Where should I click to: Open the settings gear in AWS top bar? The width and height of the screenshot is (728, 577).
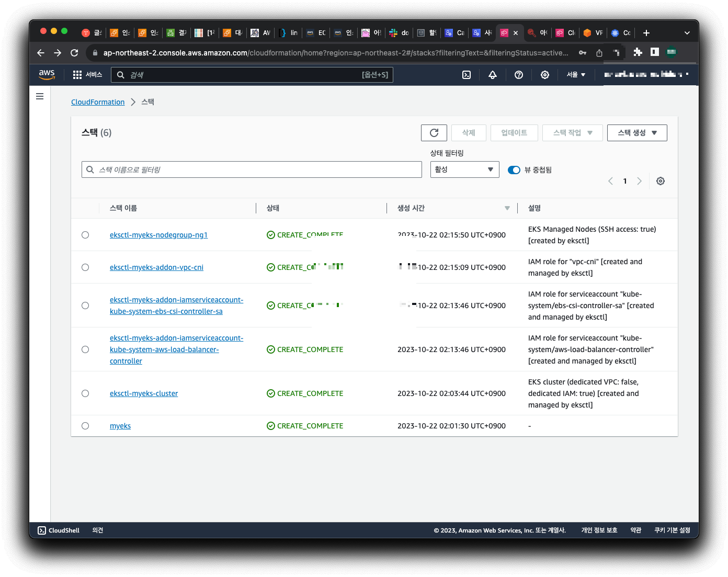point(545,75)
